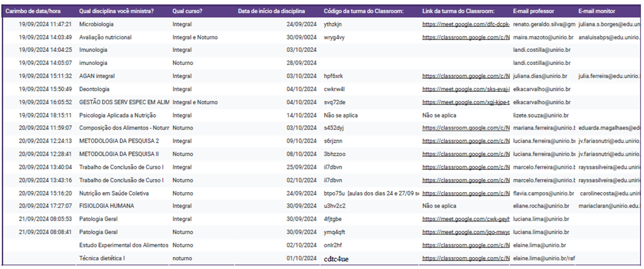
Task: Select the 'E-mail professor' column header
Action: tap(534, 11)
